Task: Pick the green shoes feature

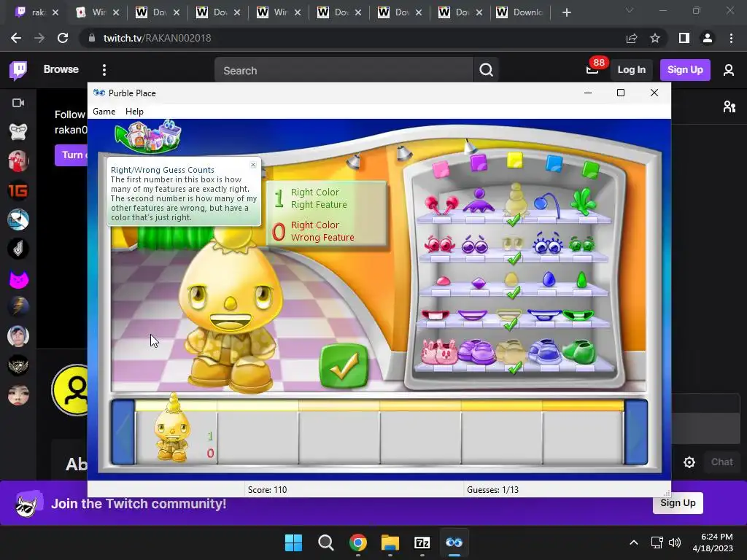Action: click(579, 352)
